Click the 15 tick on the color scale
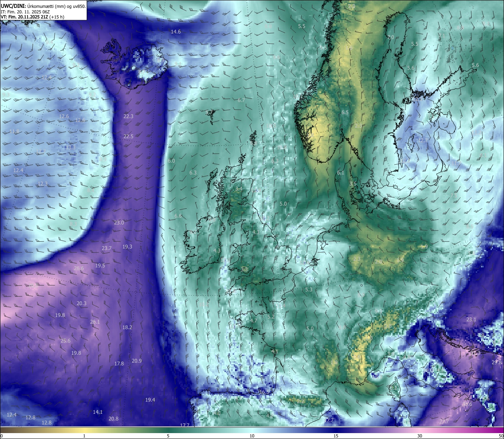 [x=336, y=436]
